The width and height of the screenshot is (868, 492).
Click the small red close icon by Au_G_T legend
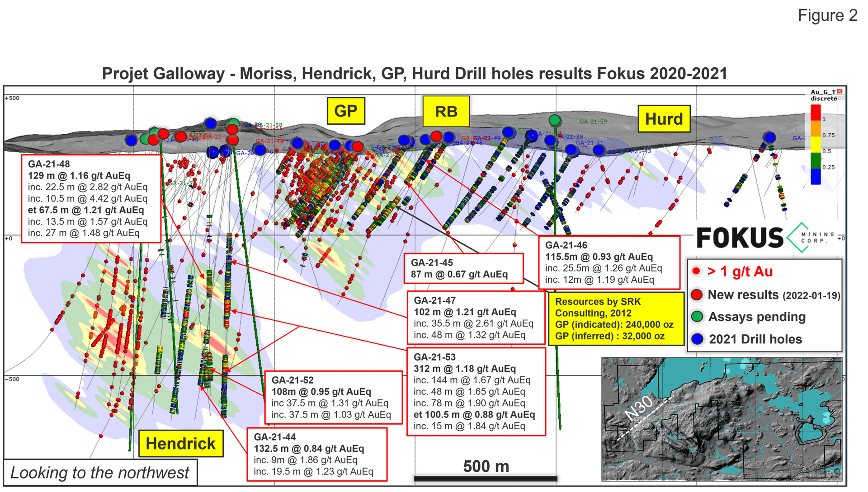click(x=840, y=92)
